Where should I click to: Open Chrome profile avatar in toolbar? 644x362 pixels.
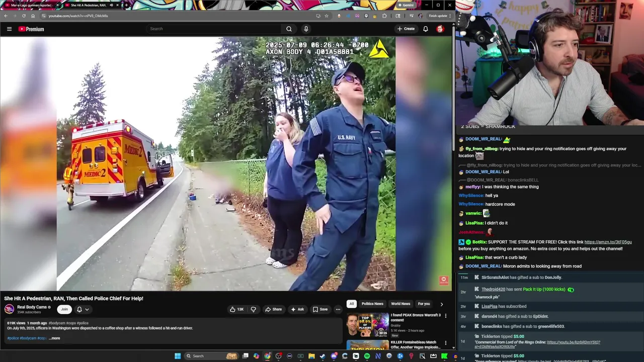pos(420,16)
